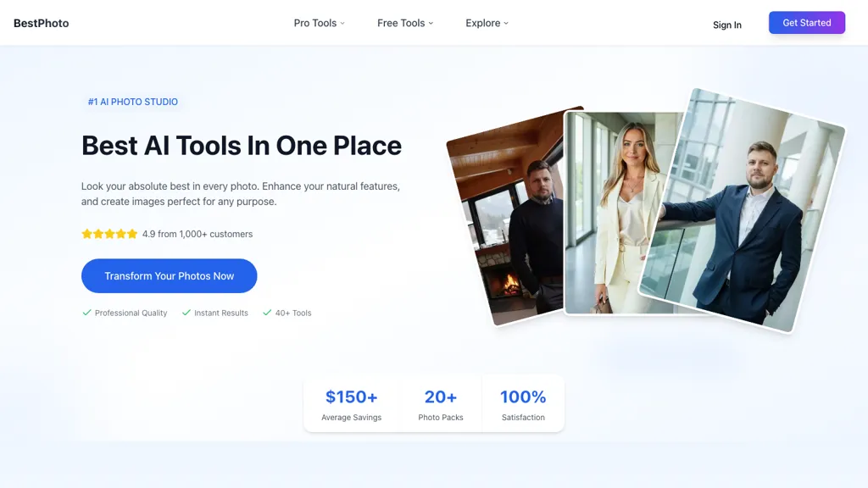868x488 pixels.
Task: Click the BestPhoto logo
Action: tap(42, 23)
